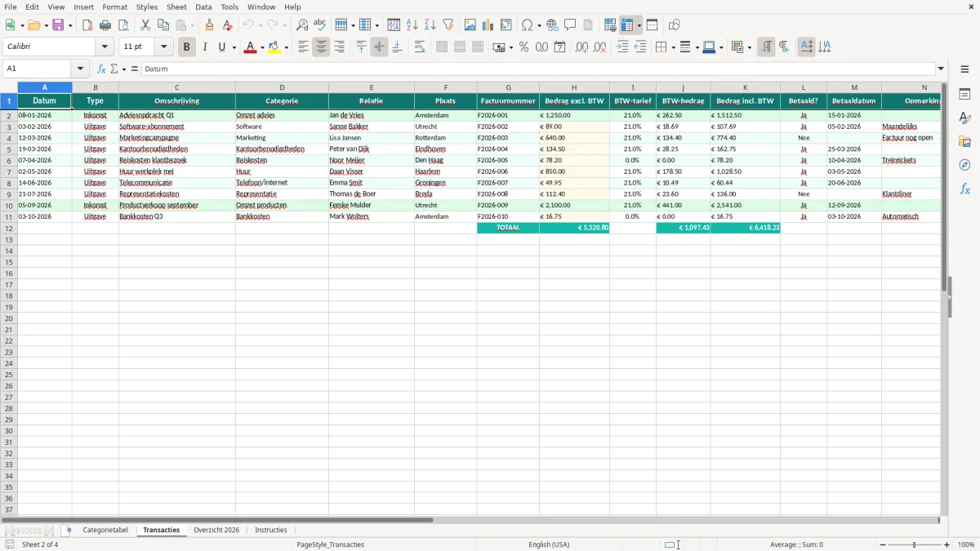Click row header 12

[x=9, y=228]
